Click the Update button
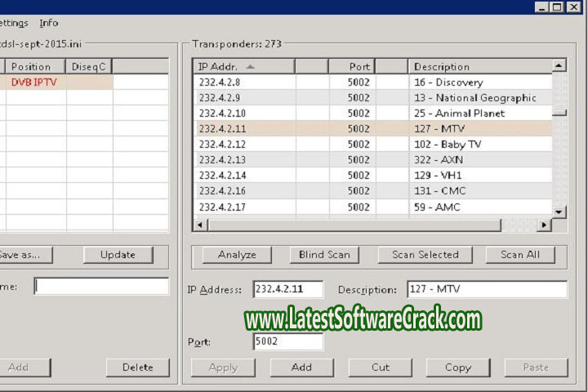This screenshot has width=588, height=392. point(118,255)
